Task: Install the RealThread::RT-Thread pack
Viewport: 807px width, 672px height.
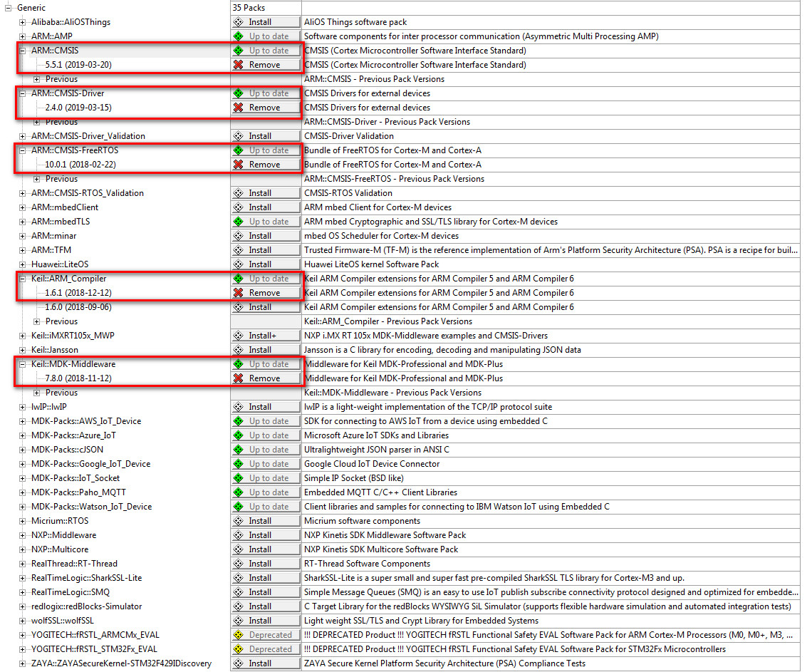Action: (x=266, y=564)
